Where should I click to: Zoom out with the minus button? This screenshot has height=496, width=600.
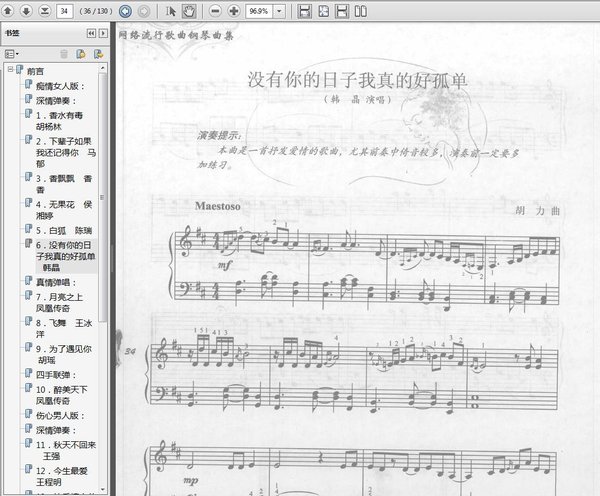pos(215,11)
